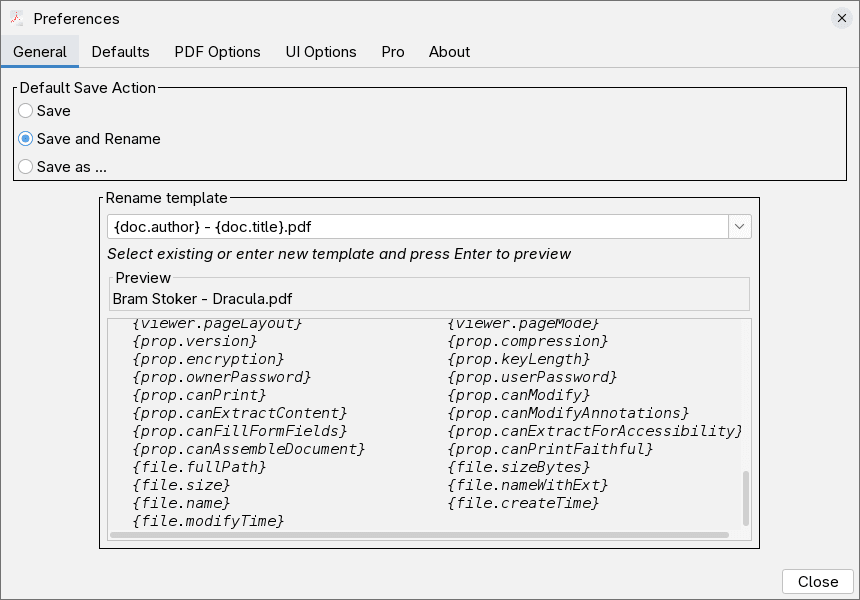The width and height of the screenshot is (860, 600).
Task: Click the {file.createTime} variable
Action: point(523,503)
